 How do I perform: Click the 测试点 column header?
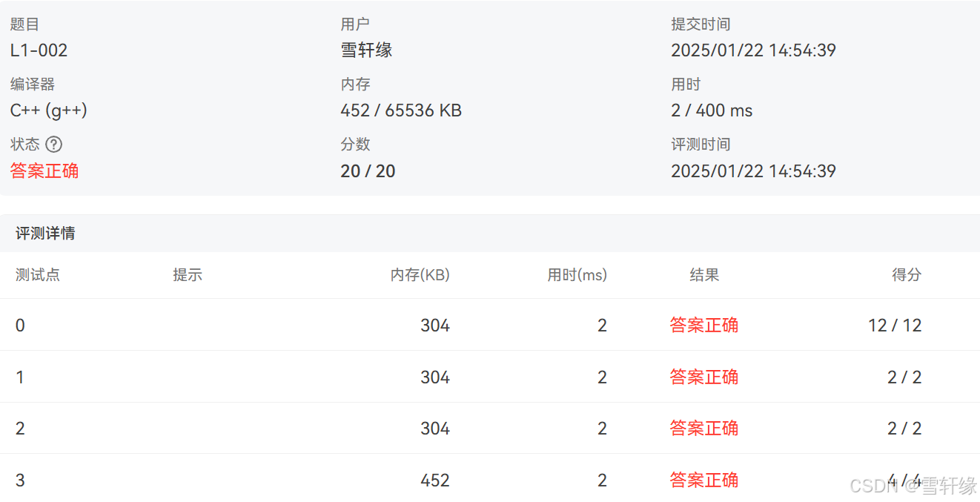[x=38, y=274]
